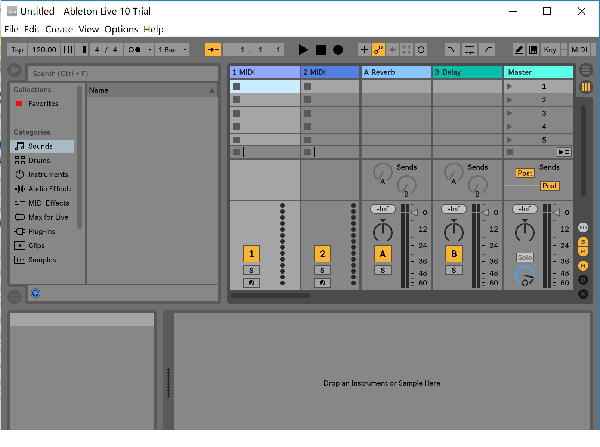Image resolution: width=600 pixels, height=447 pixels.
Task: Click the Stop button in transport
Action: [321, 49]
